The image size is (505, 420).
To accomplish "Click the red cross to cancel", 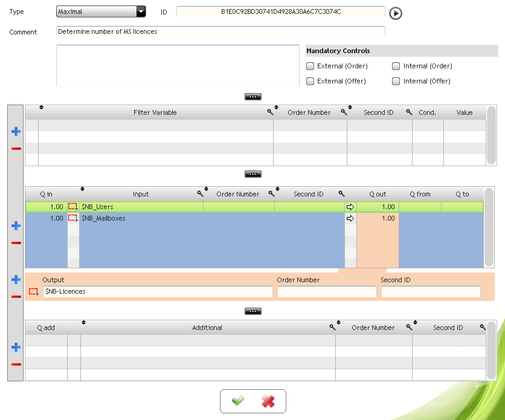I will point(268,401).
